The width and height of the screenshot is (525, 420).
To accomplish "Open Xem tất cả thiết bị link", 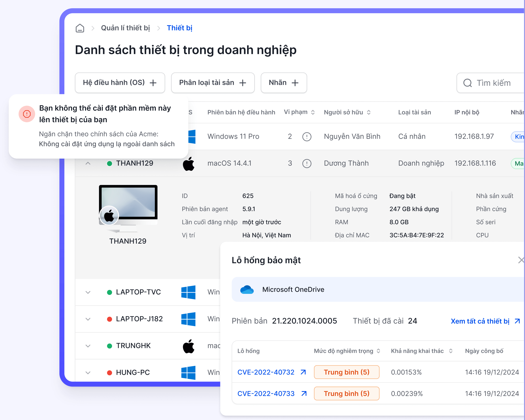I will tap(480, 321).
